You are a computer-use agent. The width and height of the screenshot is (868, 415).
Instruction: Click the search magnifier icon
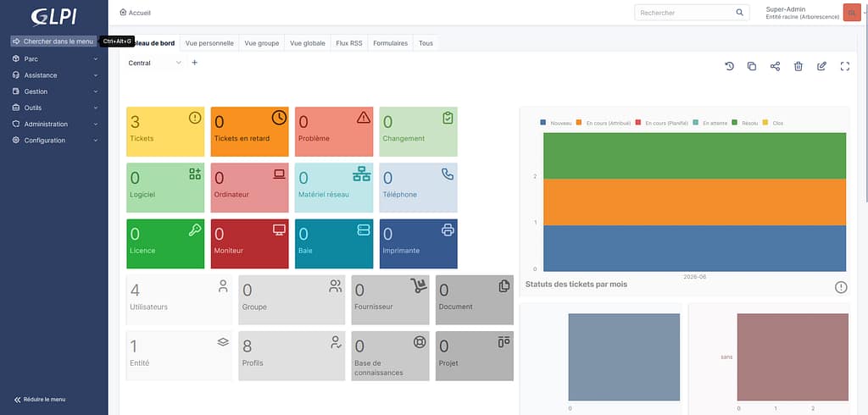(739, 12)
